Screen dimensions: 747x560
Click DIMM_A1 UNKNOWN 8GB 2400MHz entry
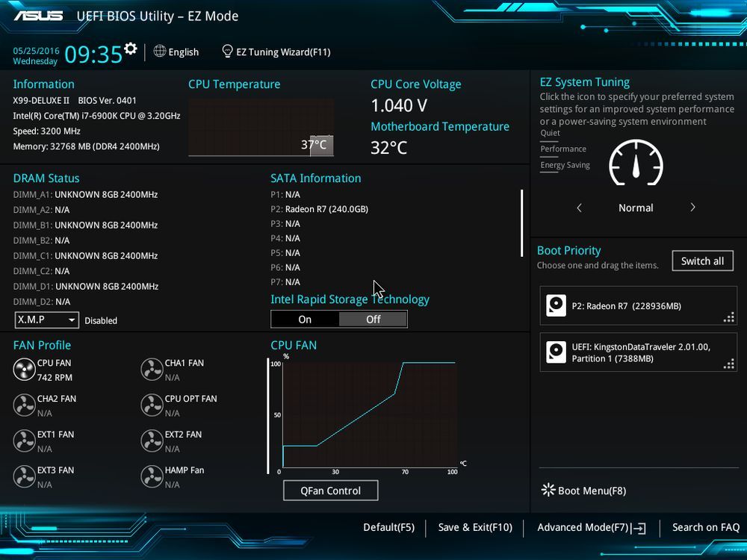click(85, 194)
